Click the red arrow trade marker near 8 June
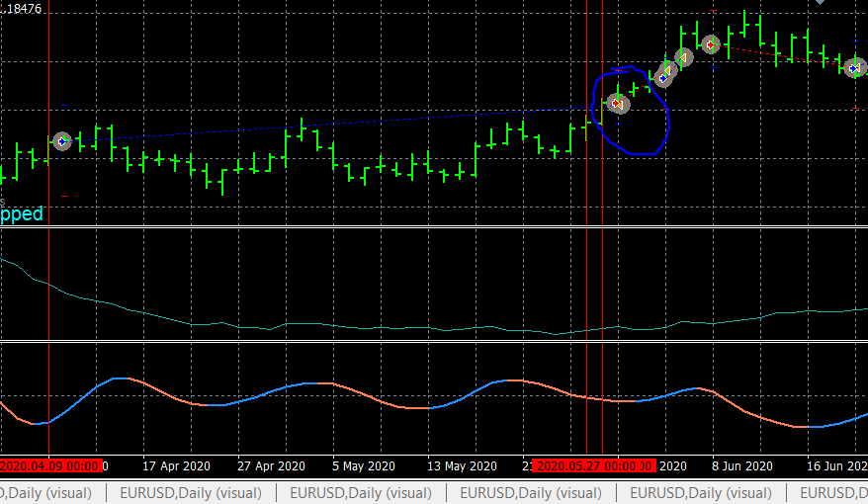This screenshot has height=504, width=868. coord(710,44)
